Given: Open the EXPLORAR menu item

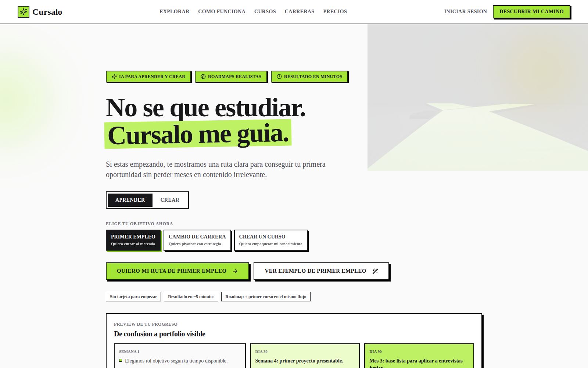Looking at the screenshot, I should (x=174, y=11).
